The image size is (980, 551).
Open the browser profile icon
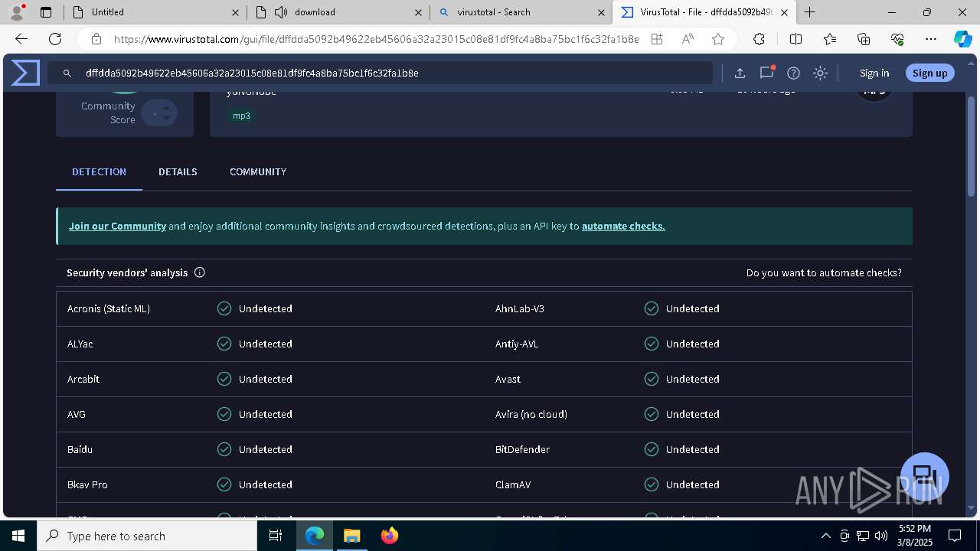pos(17,11)
